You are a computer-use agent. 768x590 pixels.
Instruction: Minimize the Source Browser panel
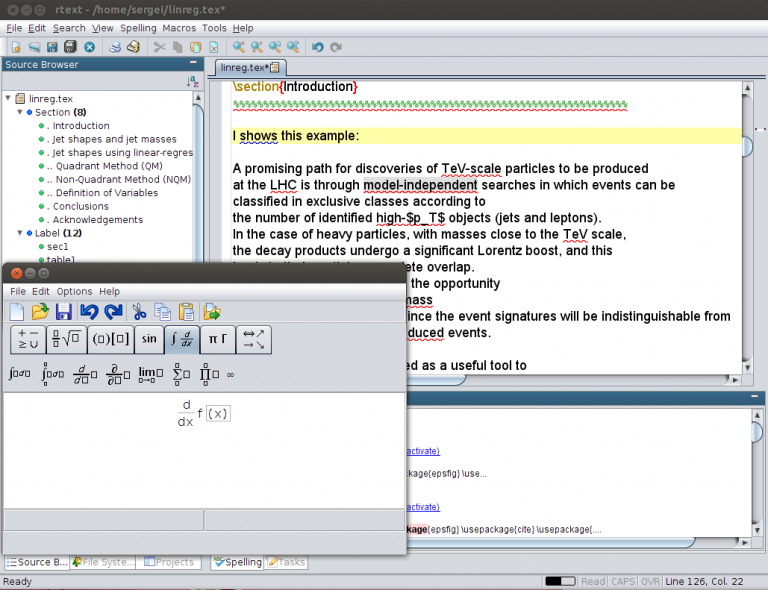pos(193,63)
